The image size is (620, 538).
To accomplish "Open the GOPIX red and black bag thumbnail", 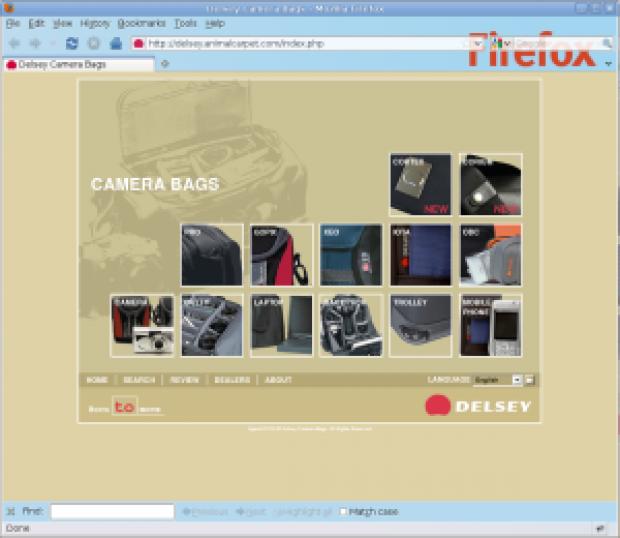I will (282, 255).
